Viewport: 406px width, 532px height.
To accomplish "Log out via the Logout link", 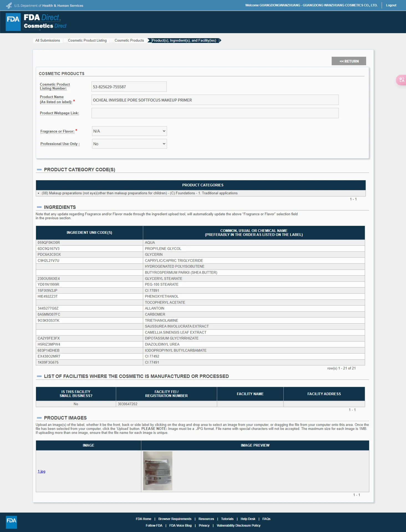I will (391, 5).
